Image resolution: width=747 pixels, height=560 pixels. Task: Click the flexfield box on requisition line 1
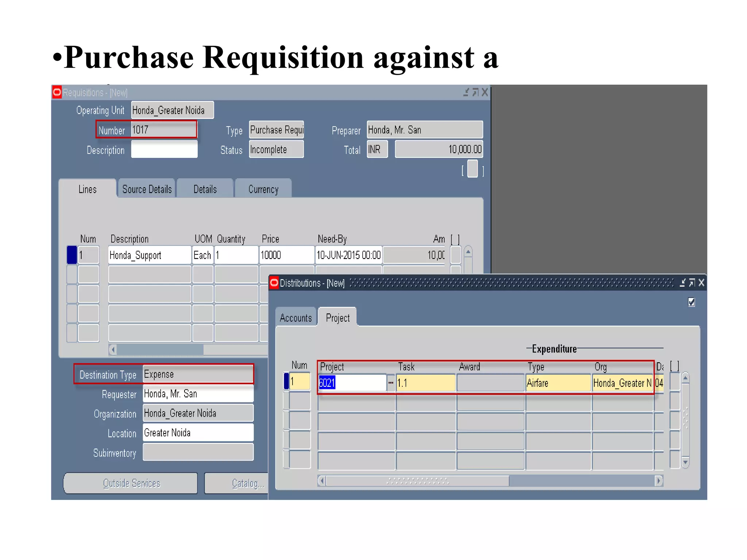click(x=456, y=255)
